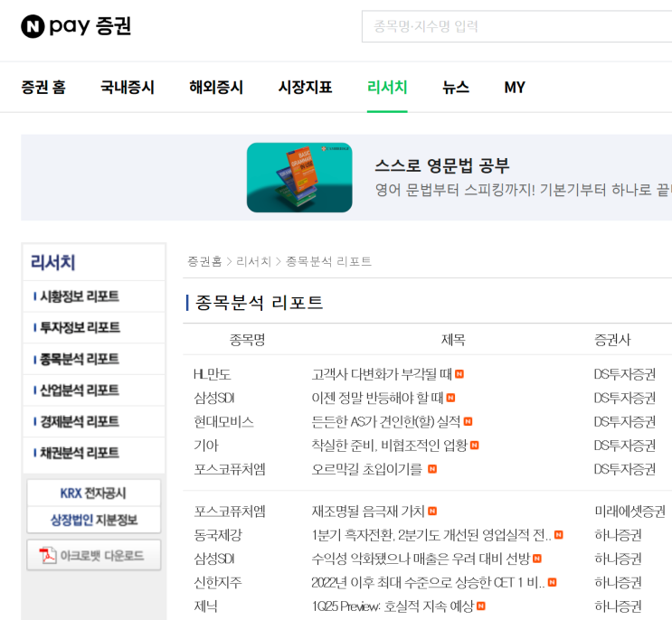Open the 국내증시 menu
672x620 pixels.
tap(128, 88)
